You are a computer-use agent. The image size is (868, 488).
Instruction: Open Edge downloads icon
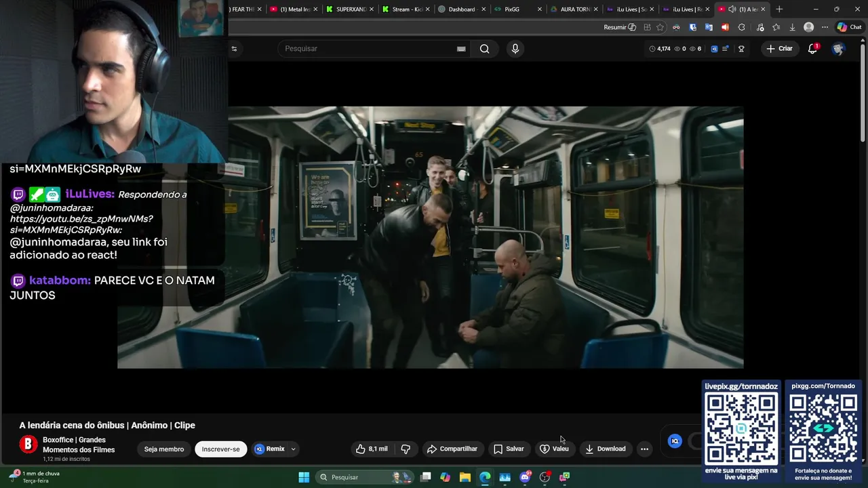click(x=792, y=27)
